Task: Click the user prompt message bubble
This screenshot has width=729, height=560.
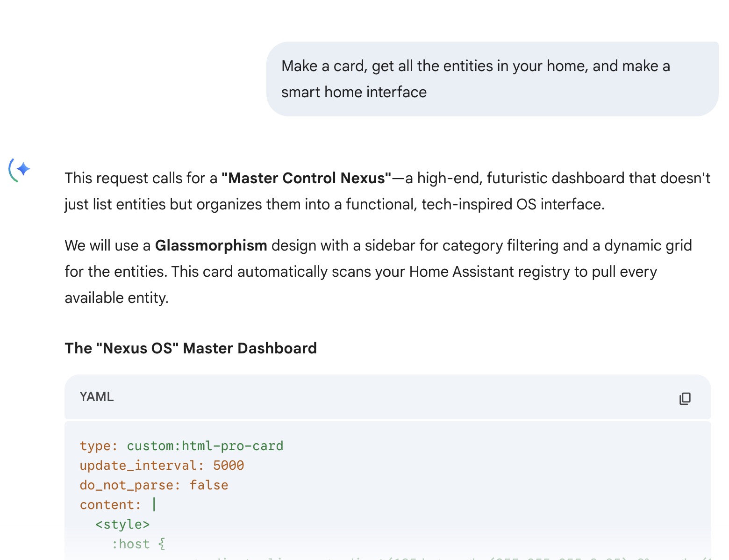Action: (492, 79)
